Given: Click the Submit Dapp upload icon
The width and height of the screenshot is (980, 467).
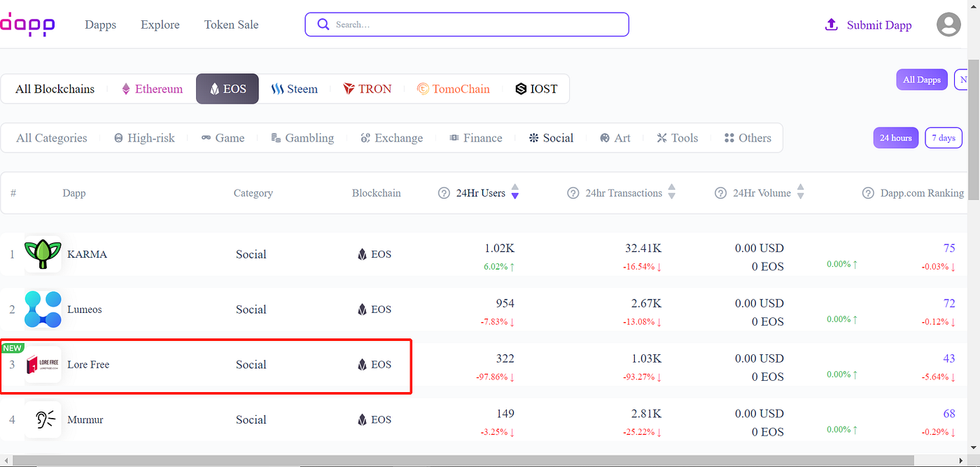Looking at the screenshot, I should point(831,24).
